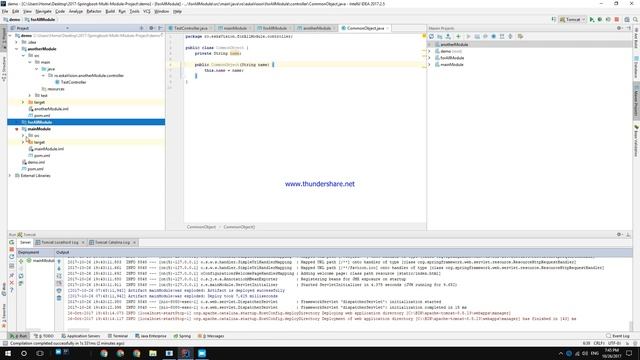Open the Database side tool window
Screen dimensions: 640x360
click(x=636, y=67)
